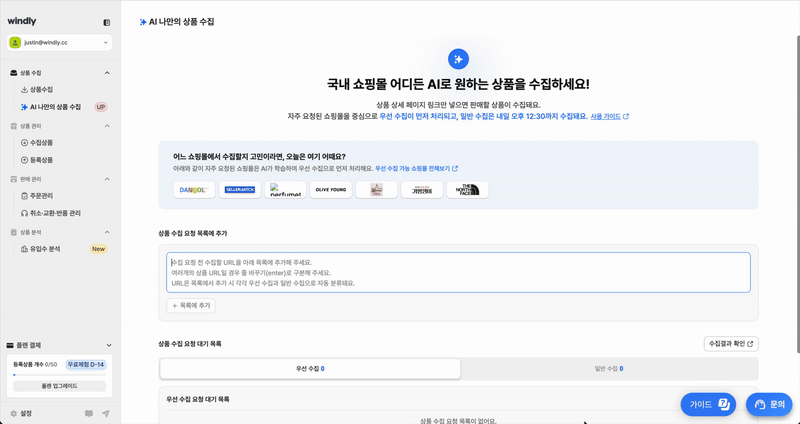The height and width of the screenshot is (424, 800).
Task: Click the storefront icon beside 판매 관리 header
Action: [14, 179]
